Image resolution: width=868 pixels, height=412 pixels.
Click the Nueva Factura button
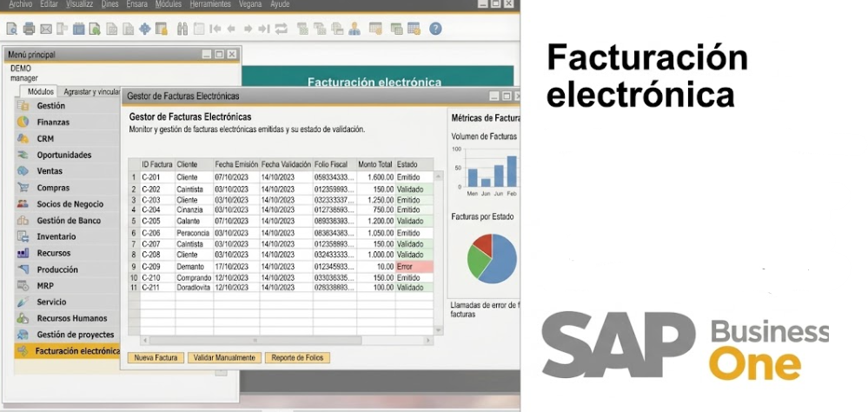156,358
